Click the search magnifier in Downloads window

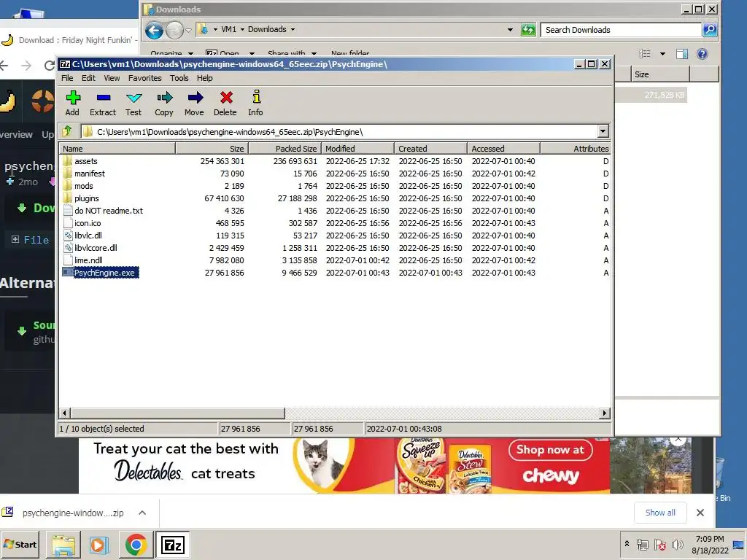point(710,30)
